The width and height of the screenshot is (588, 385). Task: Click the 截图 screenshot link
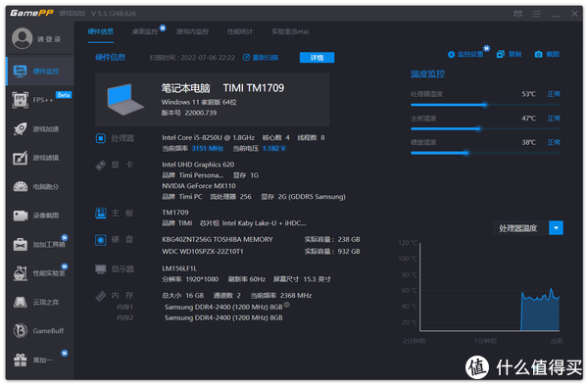[553, 54]
